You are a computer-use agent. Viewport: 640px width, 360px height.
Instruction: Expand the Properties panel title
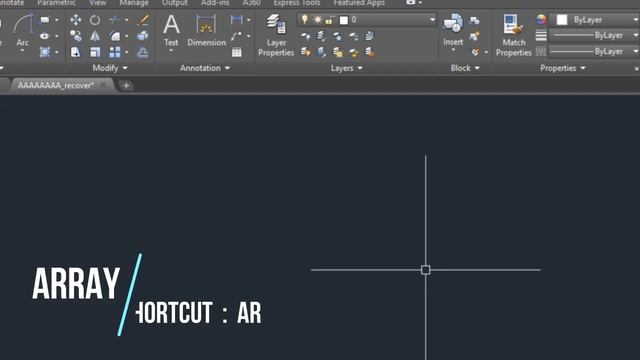click(562, 68)
